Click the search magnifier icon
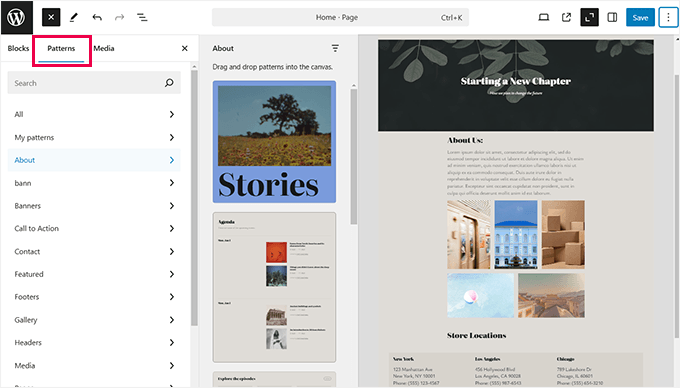The width and height of the screenshot is (680, 388). click(169, 83)
